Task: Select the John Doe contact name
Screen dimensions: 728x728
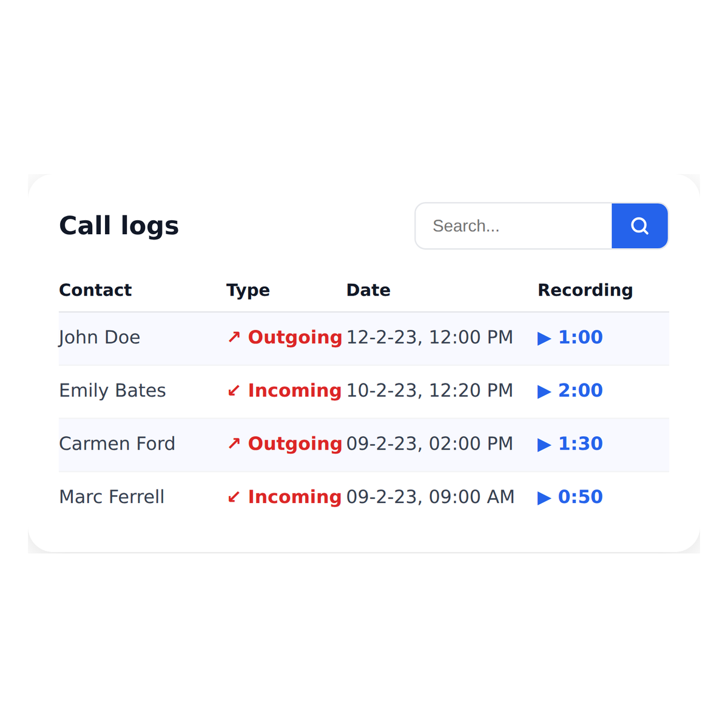Action: (x=99, y=337)
